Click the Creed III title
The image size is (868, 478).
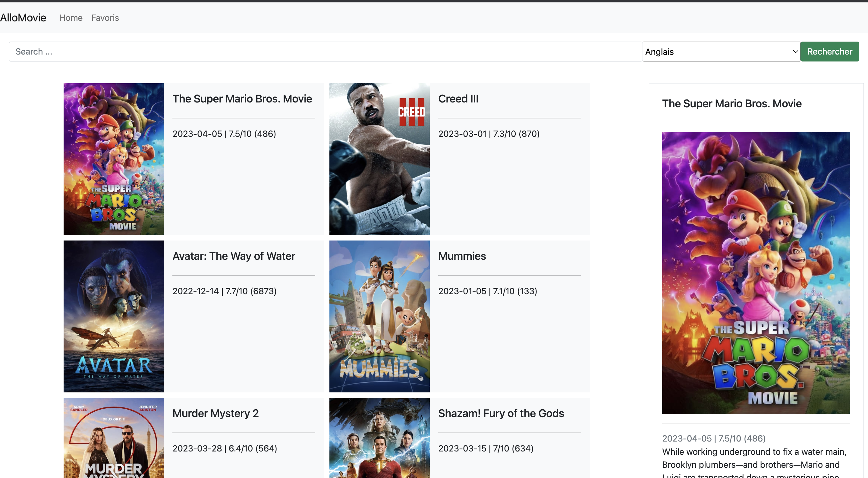[458, 99]
